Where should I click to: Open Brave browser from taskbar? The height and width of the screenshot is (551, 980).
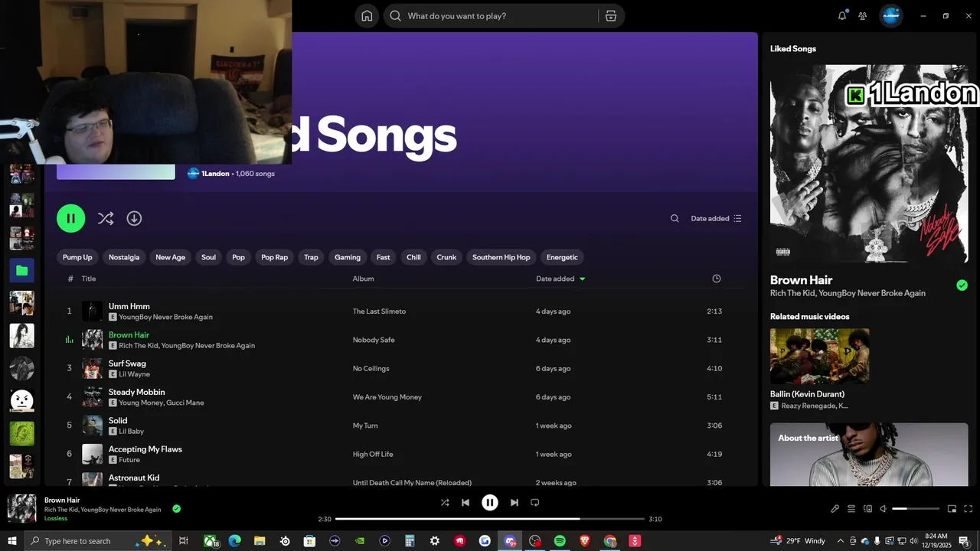coord(585,541)
